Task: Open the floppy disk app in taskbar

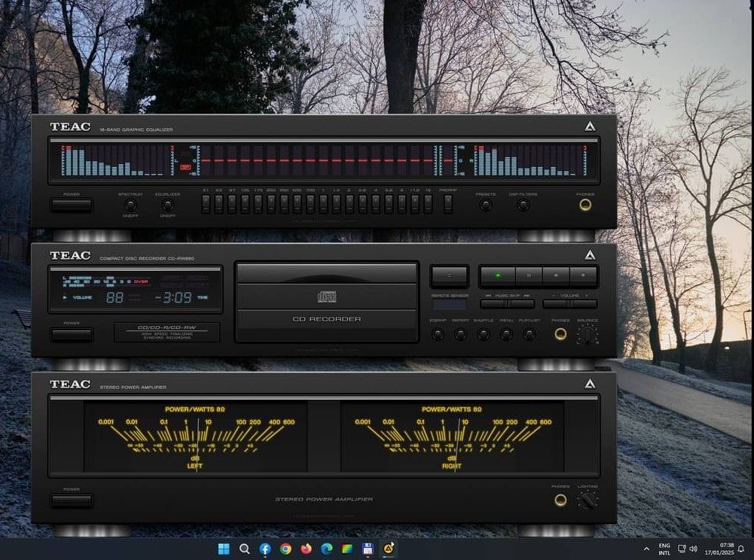Action: pyautogui.click(x=368, y=549)
